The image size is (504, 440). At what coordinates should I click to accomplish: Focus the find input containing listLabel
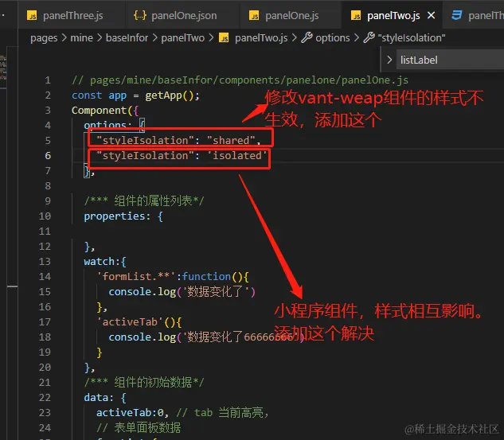[x=450, y=60]
